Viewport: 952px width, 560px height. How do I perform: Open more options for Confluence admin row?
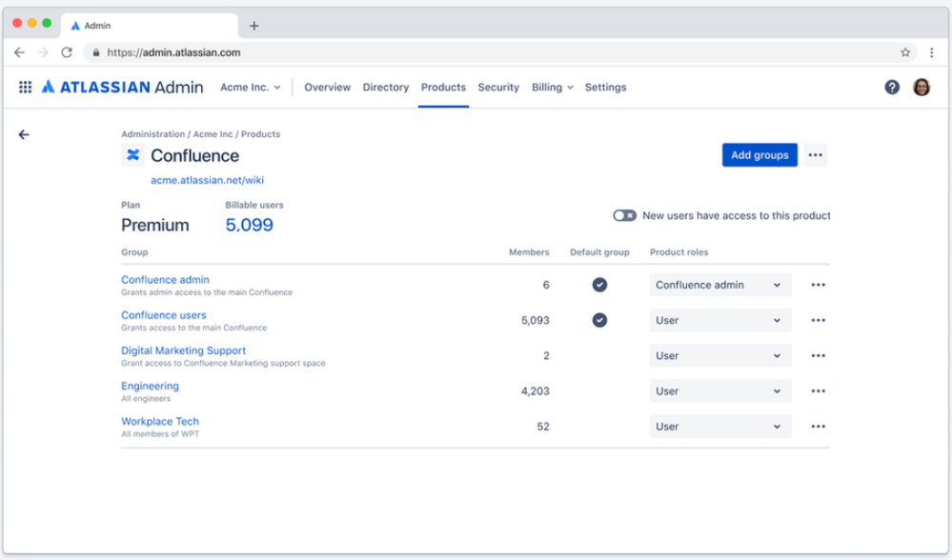(x=818, y=285)
